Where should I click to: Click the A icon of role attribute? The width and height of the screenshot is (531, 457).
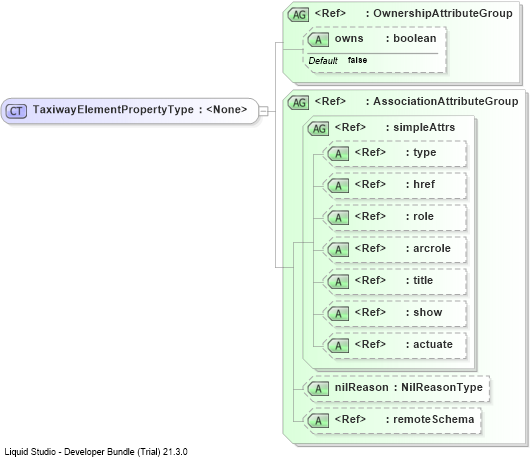coord(338,217)
